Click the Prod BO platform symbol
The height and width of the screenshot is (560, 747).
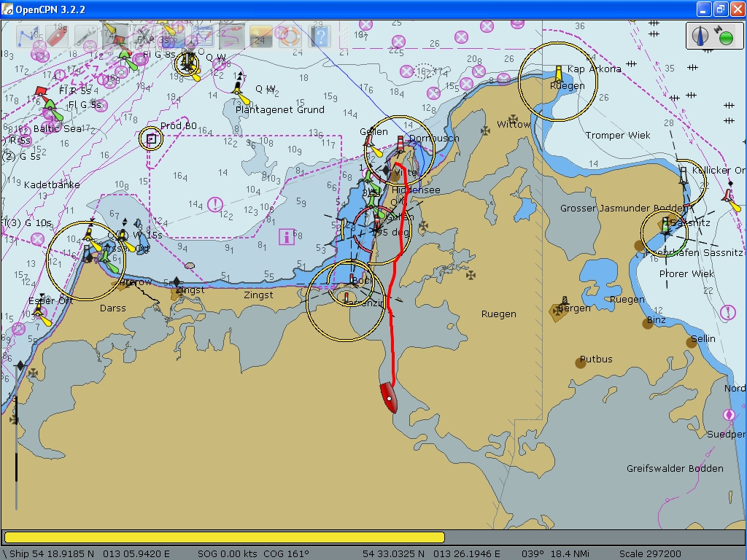(x=151, y=139)
